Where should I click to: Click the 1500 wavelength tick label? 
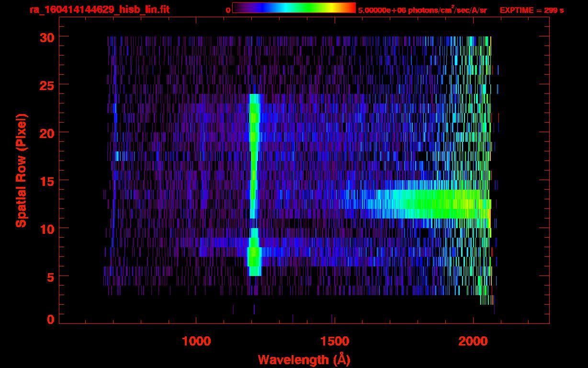click(334, 341)
